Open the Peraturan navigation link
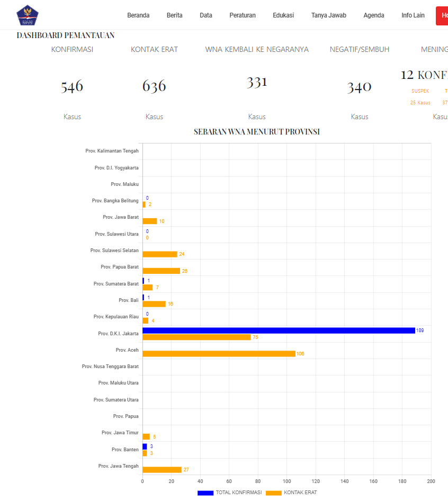The image size is (448, 500). click(243, 15)
